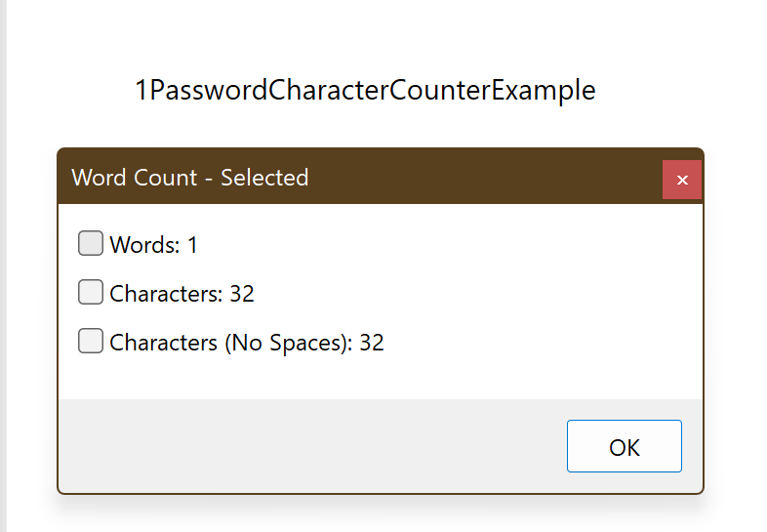
Task: Click the Word Count - Selected title bar
Action: point(360,177)
